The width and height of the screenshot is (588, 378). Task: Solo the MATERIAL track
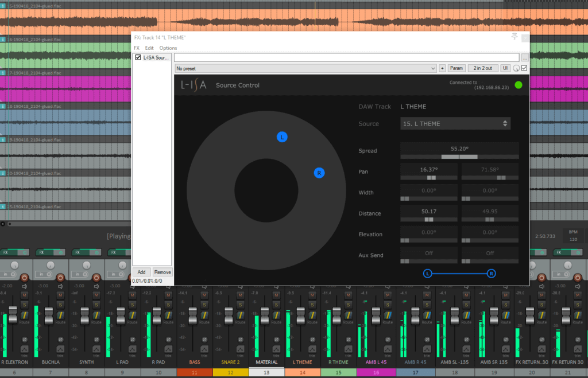point(276,305)
